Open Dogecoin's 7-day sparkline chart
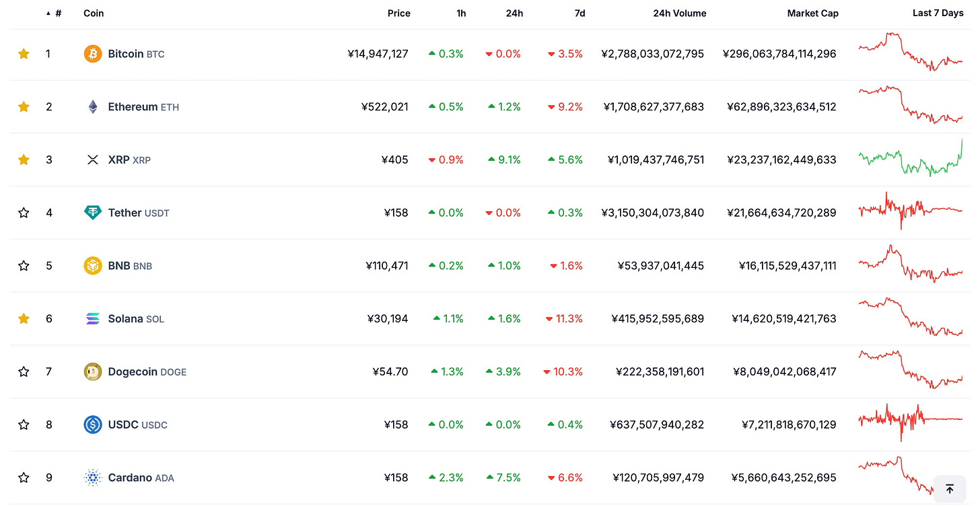The width and height of the screenshot is (980, 506). click(x=911, y=369)
